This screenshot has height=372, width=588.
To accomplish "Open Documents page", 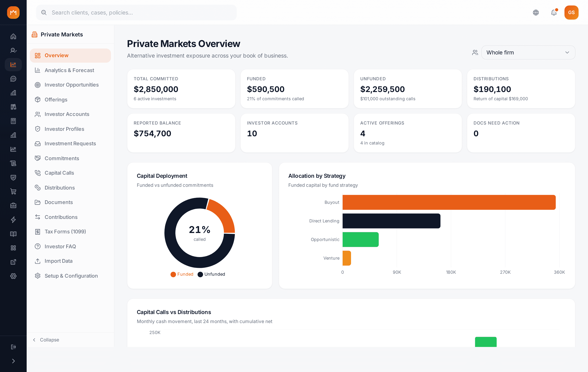I will click(70, 202).
